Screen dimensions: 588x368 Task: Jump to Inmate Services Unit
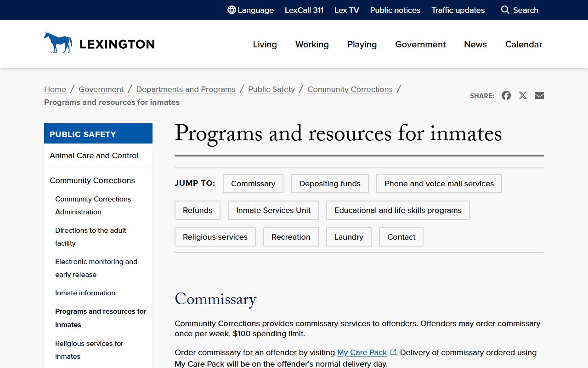click(273, 210)
